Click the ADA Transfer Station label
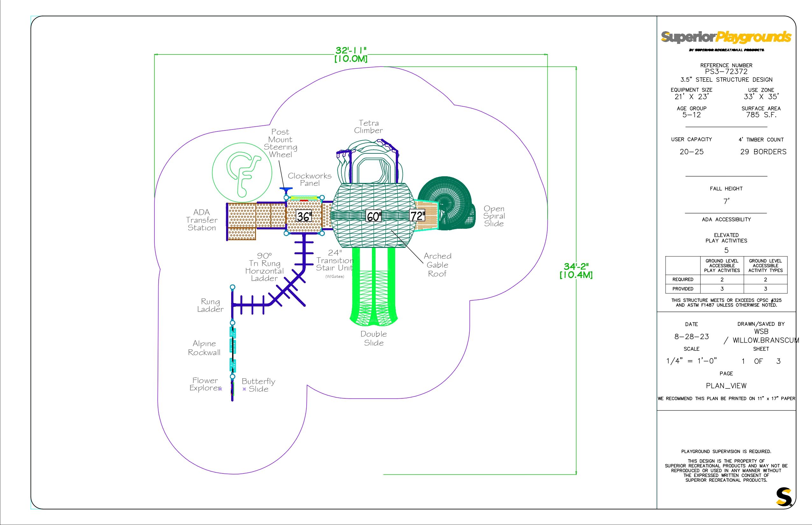 [x=202, y=220]
